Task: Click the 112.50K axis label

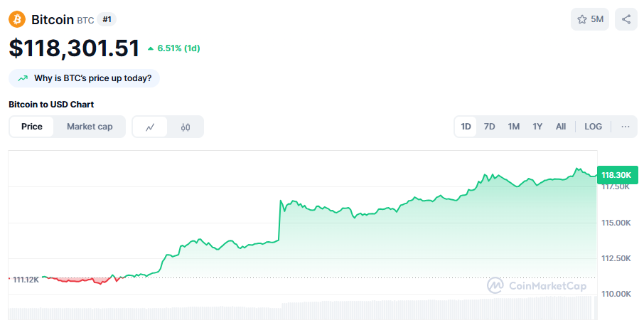Action: (616, 258)
